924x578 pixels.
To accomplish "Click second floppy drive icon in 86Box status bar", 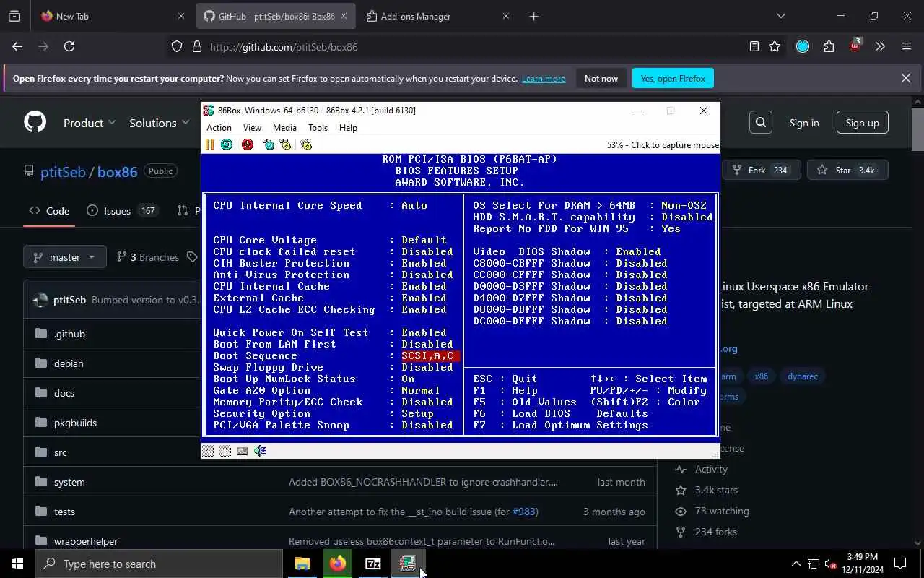I will 225,451.
